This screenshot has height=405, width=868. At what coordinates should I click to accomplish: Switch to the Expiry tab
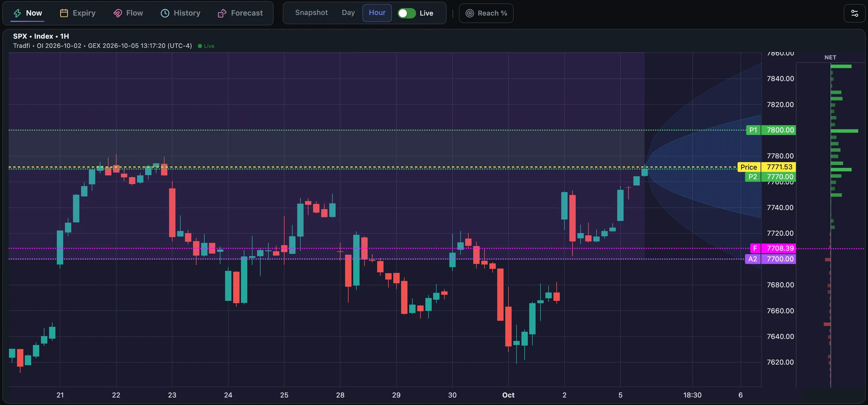(x=78, y=13)
